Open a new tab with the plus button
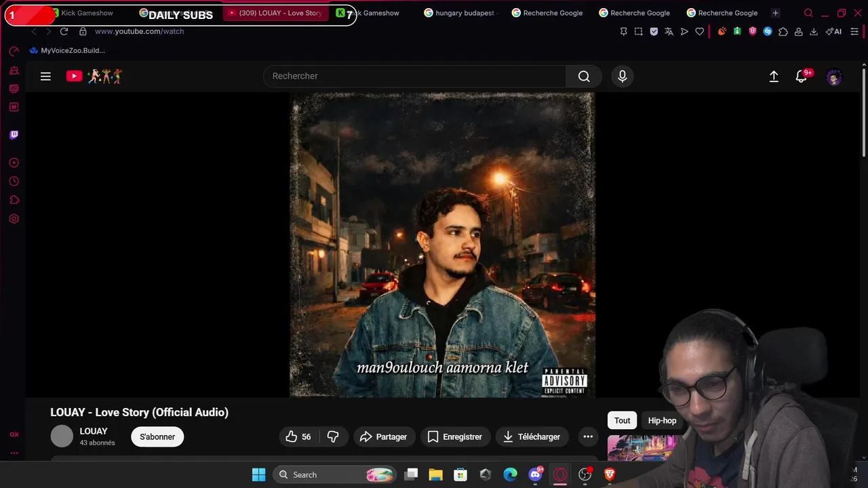Screen dimensions: 868x488 click(x=775, y=13)
